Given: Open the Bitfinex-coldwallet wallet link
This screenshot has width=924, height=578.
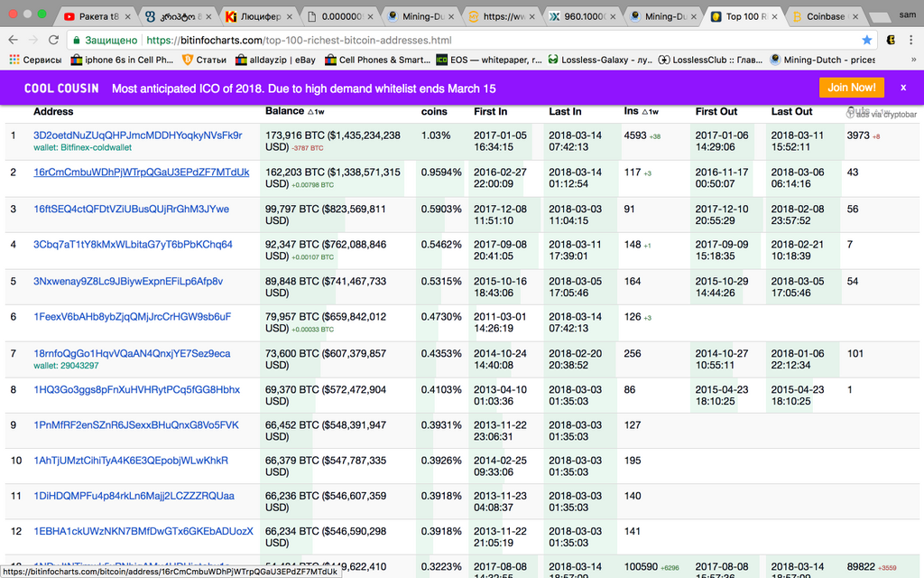Looking at the screenshot, I should coord(95,147).
